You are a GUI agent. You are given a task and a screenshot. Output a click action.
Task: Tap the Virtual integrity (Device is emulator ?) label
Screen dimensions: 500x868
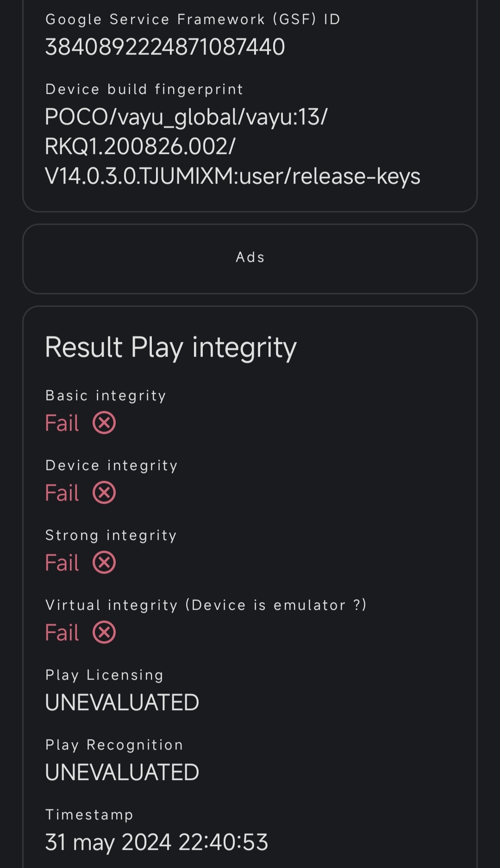[x=206, y=605]
